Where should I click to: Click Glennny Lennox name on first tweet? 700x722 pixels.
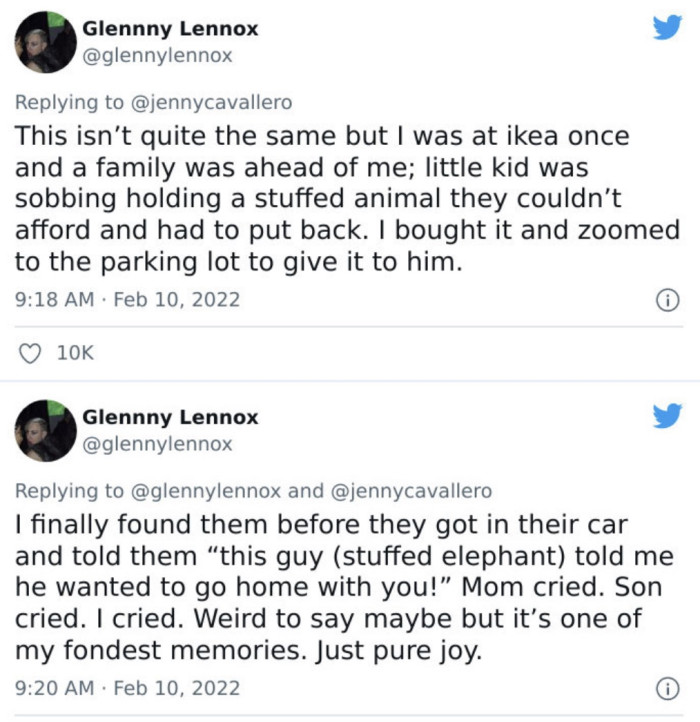[x=170, y=29]
